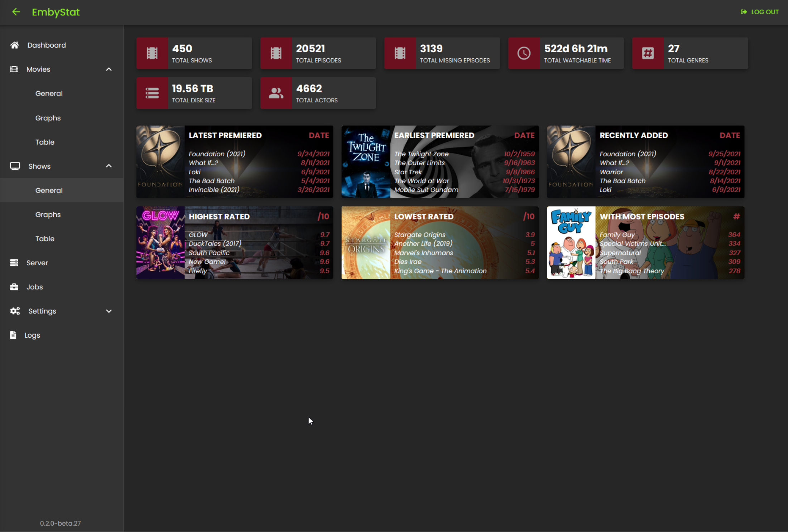Click the actors icon on Total Actors card
Screen dimensions: 788x532
[276, 93]
